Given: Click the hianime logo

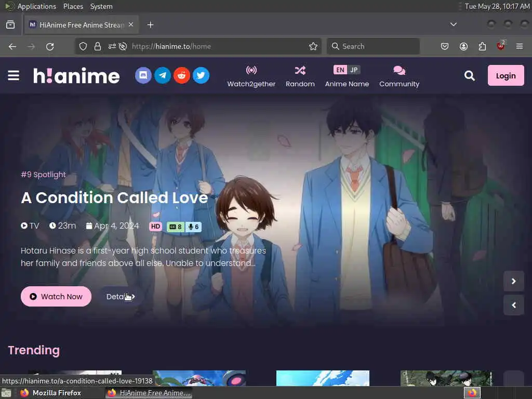Looking at the screenshot, I should coord(76,76).
